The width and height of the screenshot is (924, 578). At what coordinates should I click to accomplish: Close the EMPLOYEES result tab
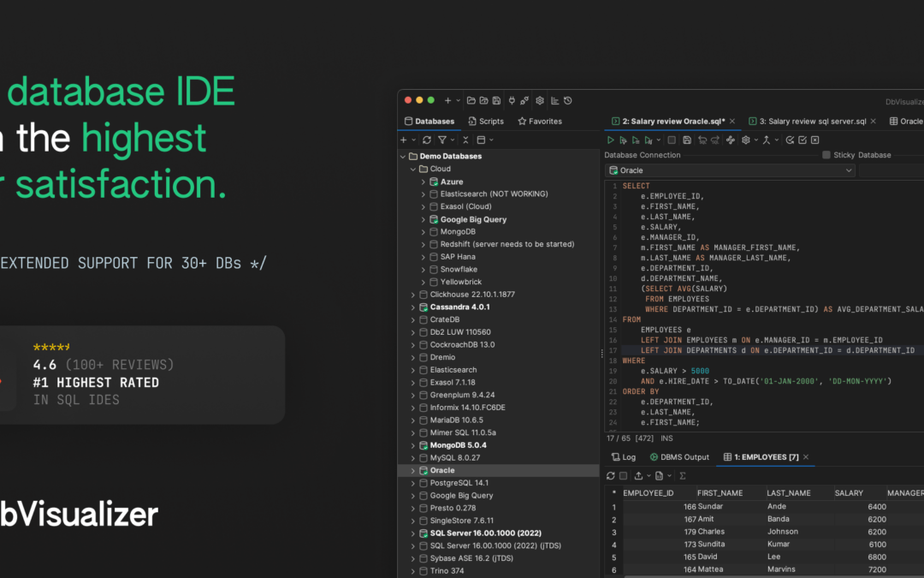tap(806, 457)
